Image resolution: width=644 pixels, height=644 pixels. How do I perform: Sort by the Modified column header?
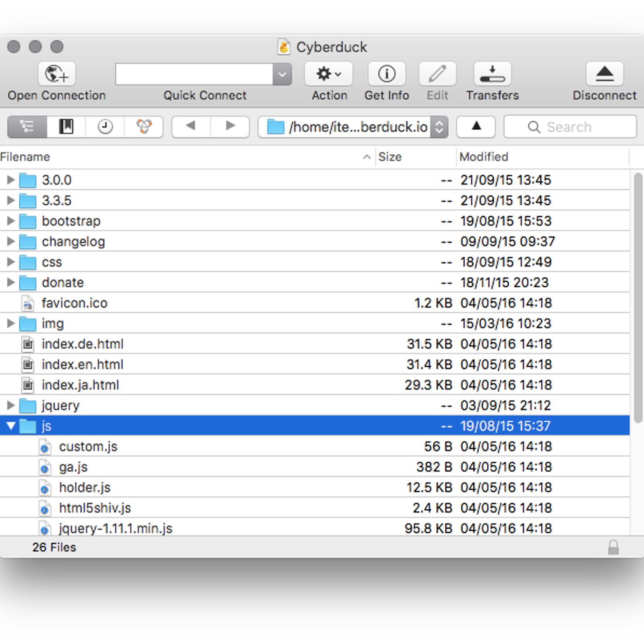tap(543, 157)
